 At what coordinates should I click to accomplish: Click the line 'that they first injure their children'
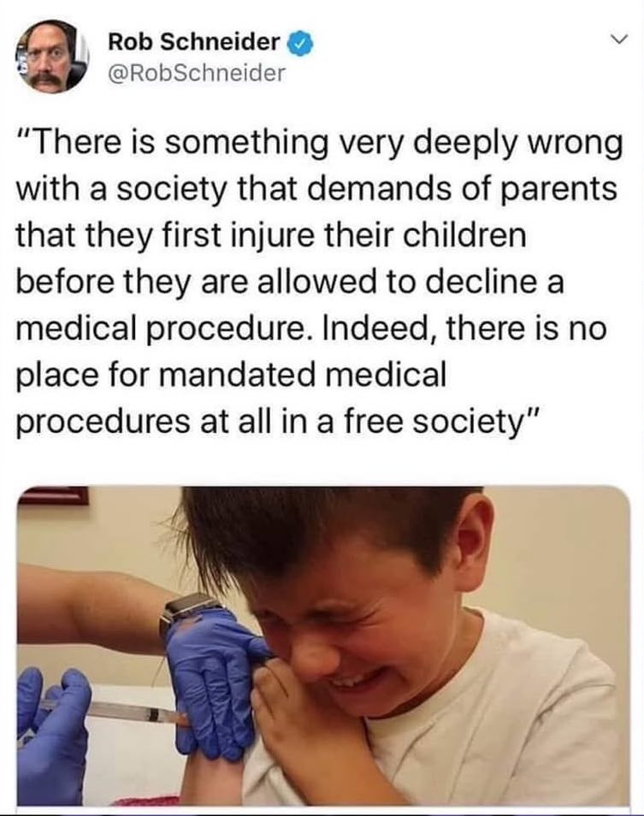[271, 234]
